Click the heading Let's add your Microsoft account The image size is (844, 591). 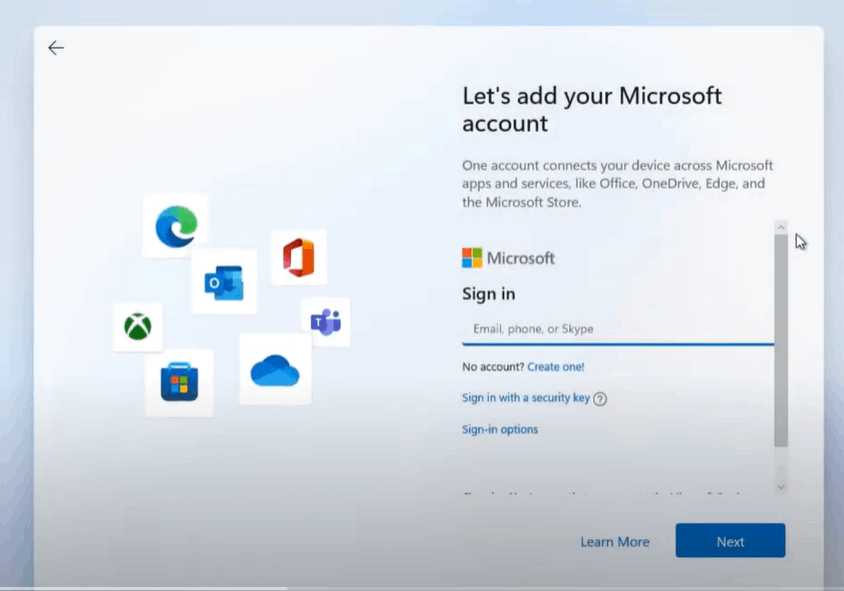[592, 109]
